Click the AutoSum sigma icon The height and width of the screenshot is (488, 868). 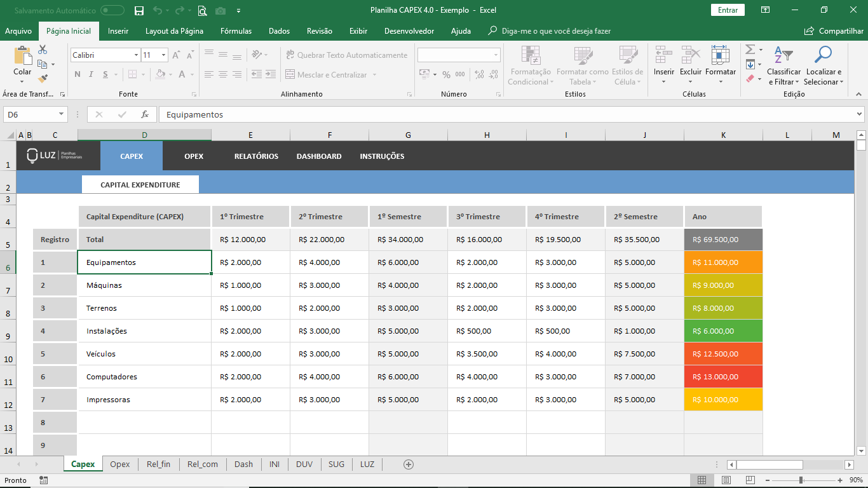pos(750,50)
